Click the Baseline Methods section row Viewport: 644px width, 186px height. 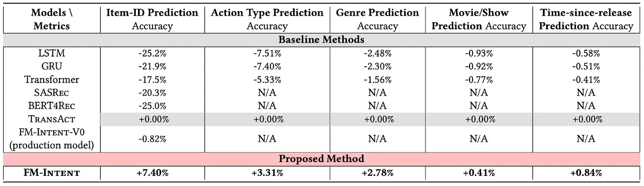point(322,40)
